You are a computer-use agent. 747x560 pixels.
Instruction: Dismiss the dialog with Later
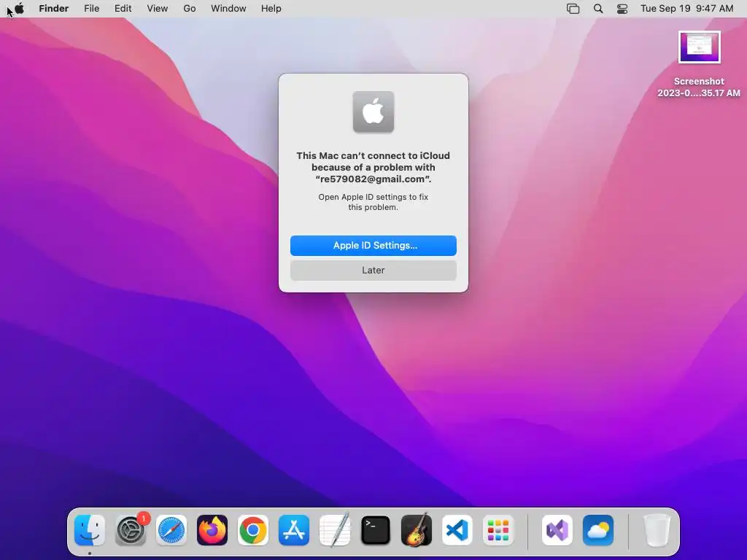(x=373, y=271)
